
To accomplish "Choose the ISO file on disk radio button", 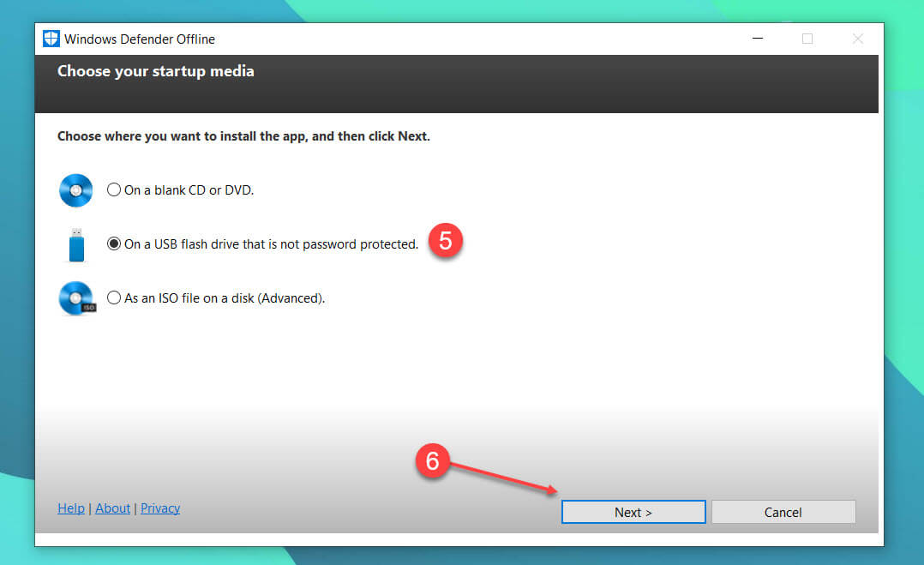I will pyautogui.click(x=114, y=298).
